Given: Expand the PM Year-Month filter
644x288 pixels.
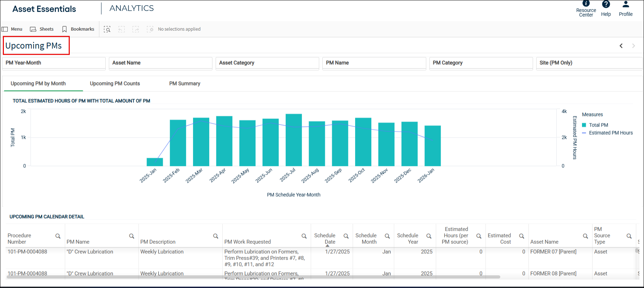Looking at the screenshot, I should 54,63.
